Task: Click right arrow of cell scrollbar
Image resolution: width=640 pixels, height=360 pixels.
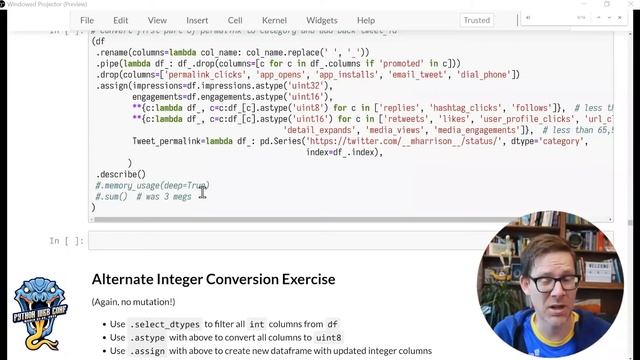Action: tap(611, 220)
